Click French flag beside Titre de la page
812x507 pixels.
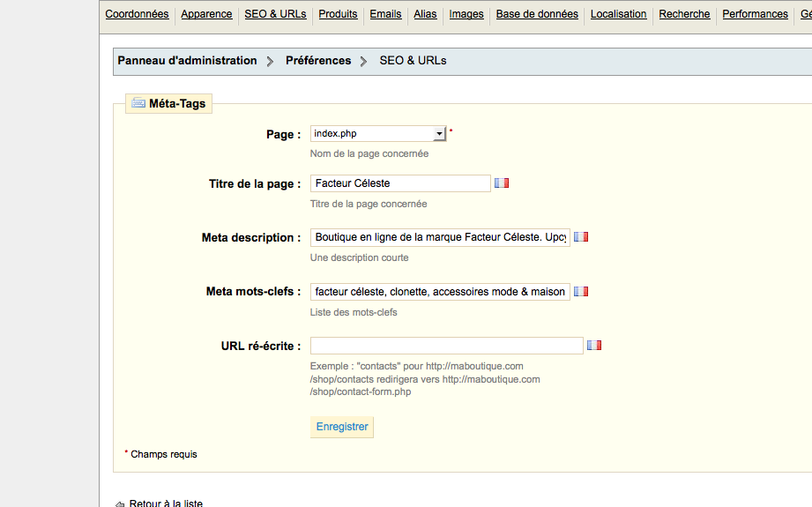coord(502,183)
